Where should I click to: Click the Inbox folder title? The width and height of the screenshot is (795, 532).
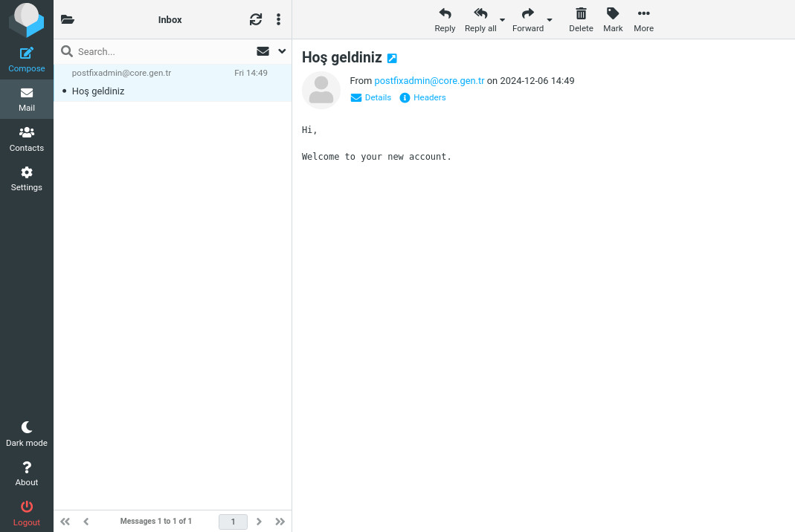170,20
